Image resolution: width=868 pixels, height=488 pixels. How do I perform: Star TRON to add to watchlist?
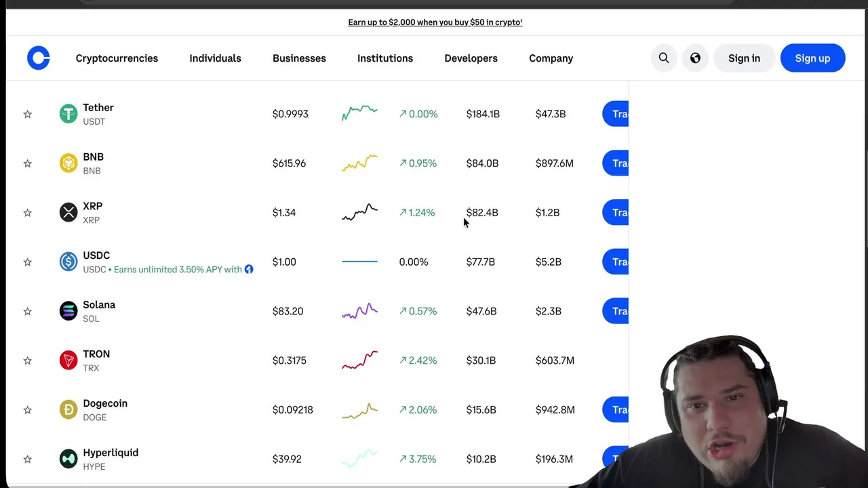[x=28, y=361]
